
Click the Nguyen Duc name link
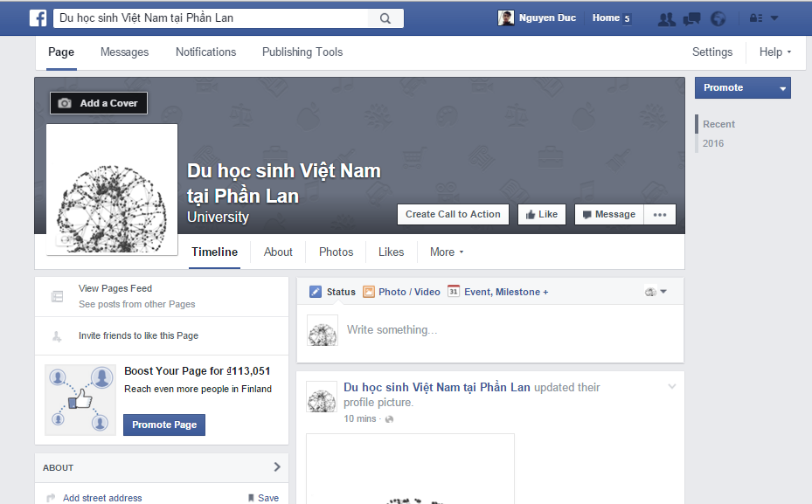(x=547, y=18)
